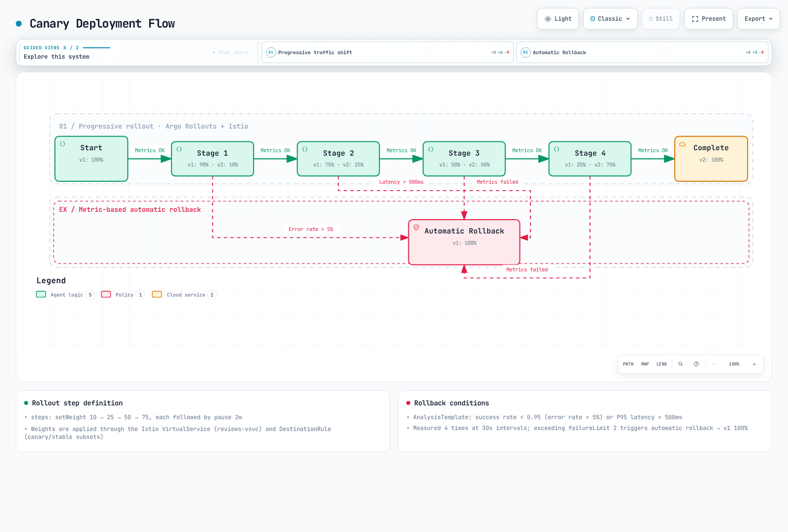Open the Export dropdown menu

click(x=758, y=19)
